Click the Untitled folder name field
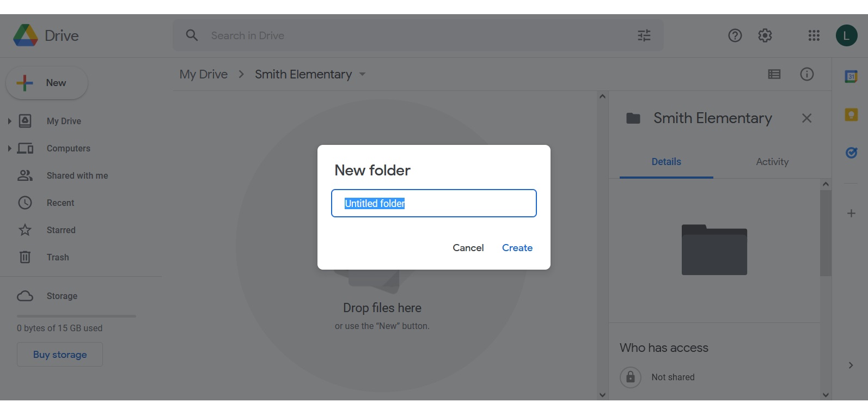 pos(434,203)
